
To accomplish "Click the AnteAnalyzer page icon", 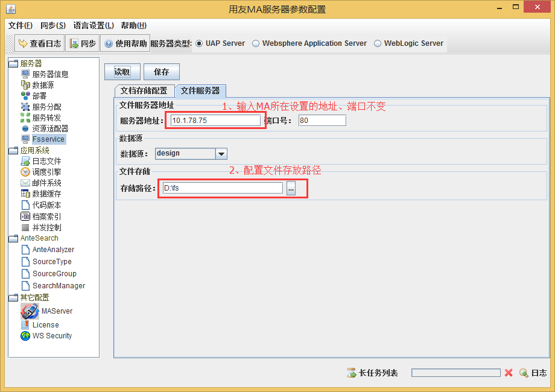I will click(x=25, y=250).
